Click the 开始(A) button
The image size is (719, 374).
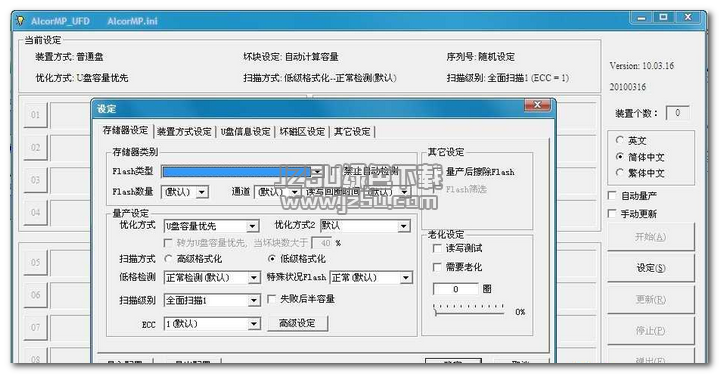650,237
